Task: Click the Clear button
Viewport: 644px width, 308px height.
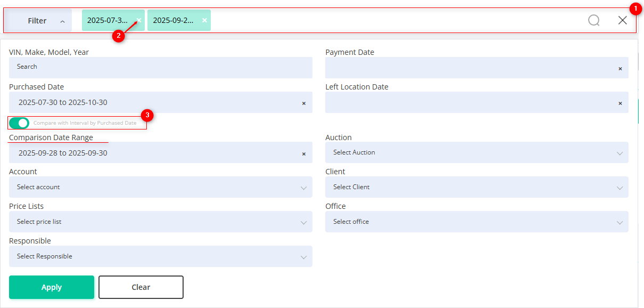Action: click(141, 287)
